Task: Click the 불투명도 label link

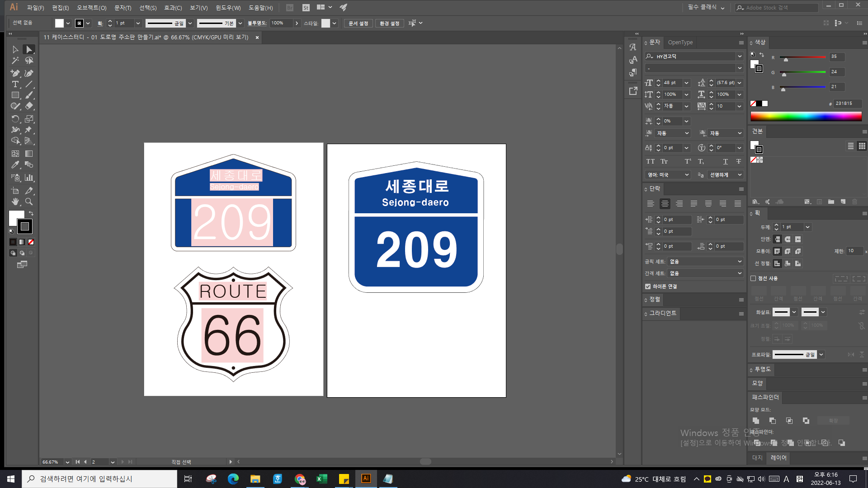Action: click(x=257, y=23)
